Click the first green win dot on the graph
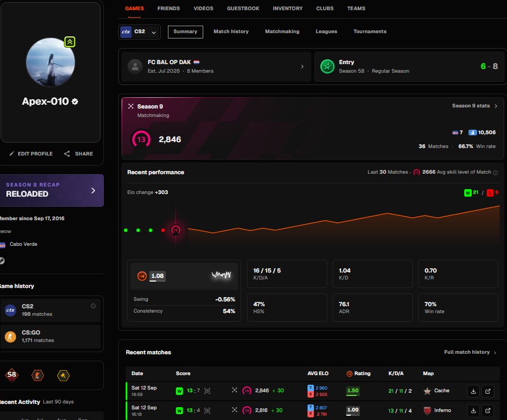Image resolution: width=507 pixels, height=420 pixels. (x=126, y=230)
